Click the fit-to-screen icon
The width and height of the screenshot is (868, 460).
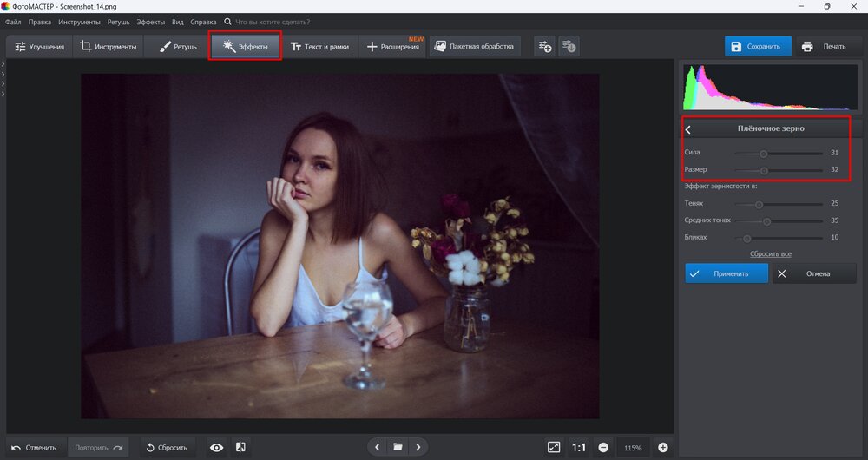click(554, 447)
